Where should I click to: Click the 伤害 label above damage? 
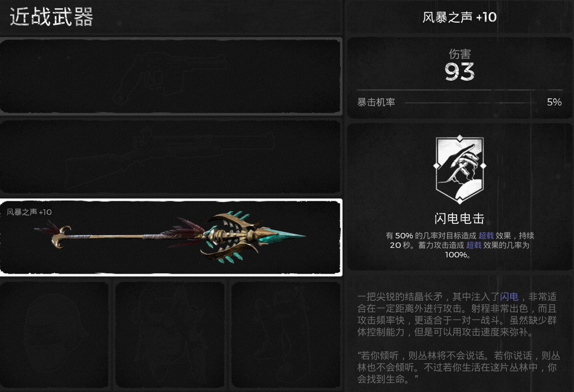click(x=459, y=54)
